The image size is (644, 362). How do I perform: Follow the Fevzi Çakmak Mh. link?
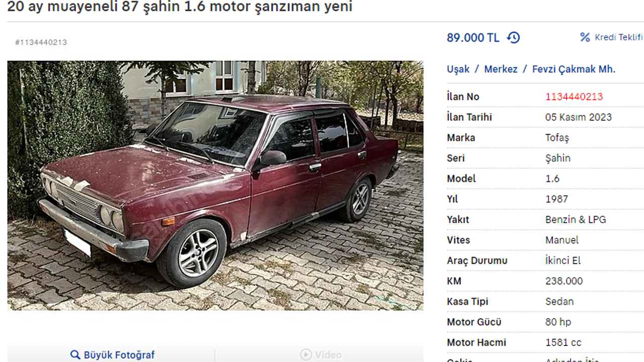574,69
